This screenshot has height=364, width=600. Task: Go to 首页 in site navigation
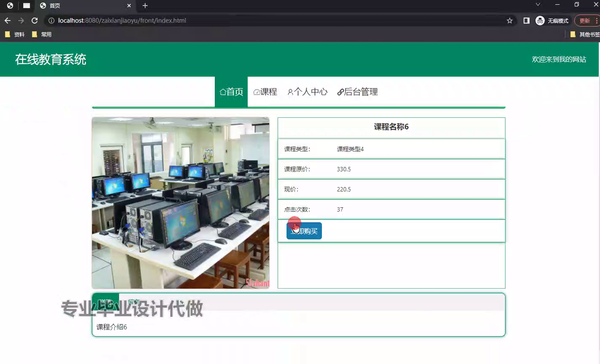tap(231, 92)
